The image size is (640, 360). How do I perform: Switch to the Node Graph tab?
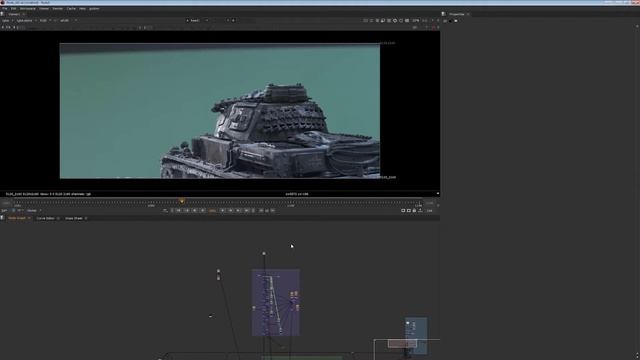(x=17, y=218)
